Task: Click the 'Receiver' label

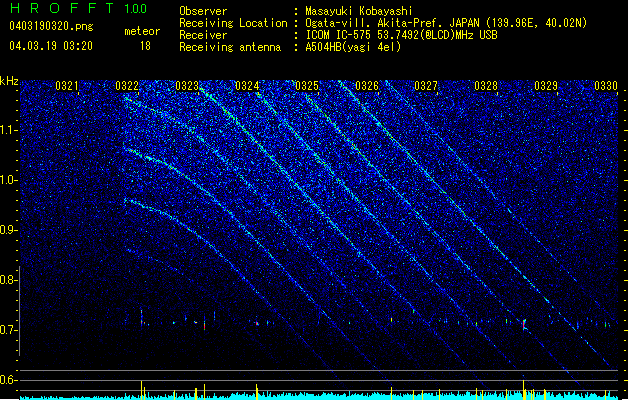Action: (203, 35)
